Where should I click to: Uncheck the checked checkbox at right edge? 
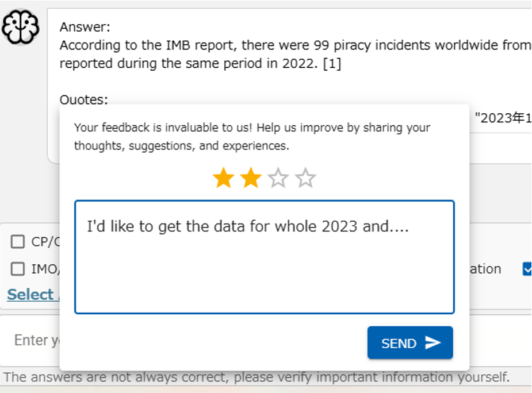tap(527, 269)
